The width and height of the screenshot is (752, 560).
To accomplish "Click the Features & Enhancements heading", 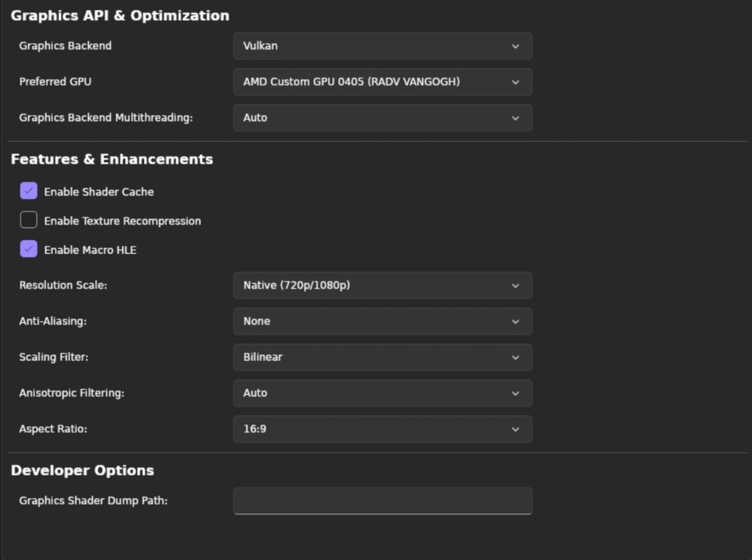I will click(112, 159).
